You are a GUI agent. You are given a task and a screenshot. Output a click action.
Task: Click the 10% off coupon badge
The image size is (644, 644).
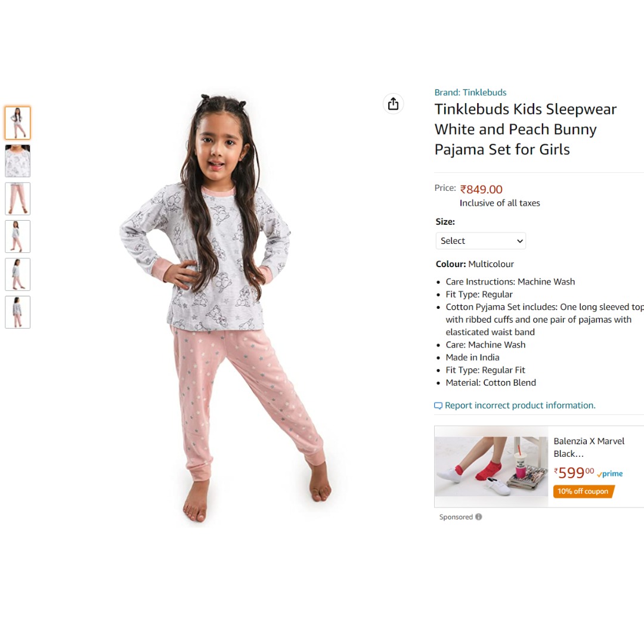(583, 491)
